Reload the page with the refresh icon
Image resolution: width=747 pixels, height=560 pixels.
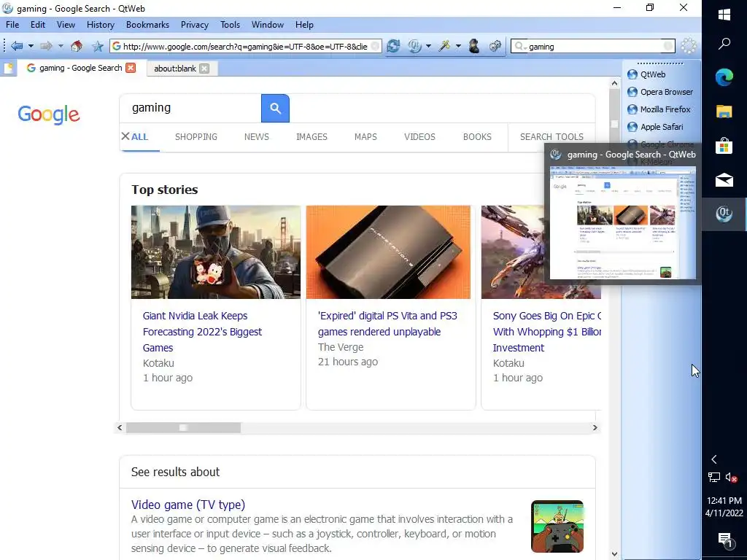click(393, 46)
